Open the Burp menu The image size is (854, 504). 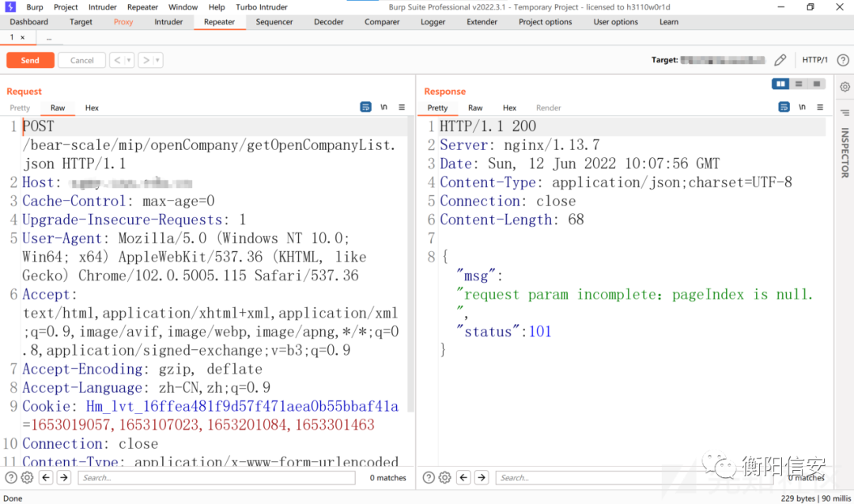[x=34, y=7]
